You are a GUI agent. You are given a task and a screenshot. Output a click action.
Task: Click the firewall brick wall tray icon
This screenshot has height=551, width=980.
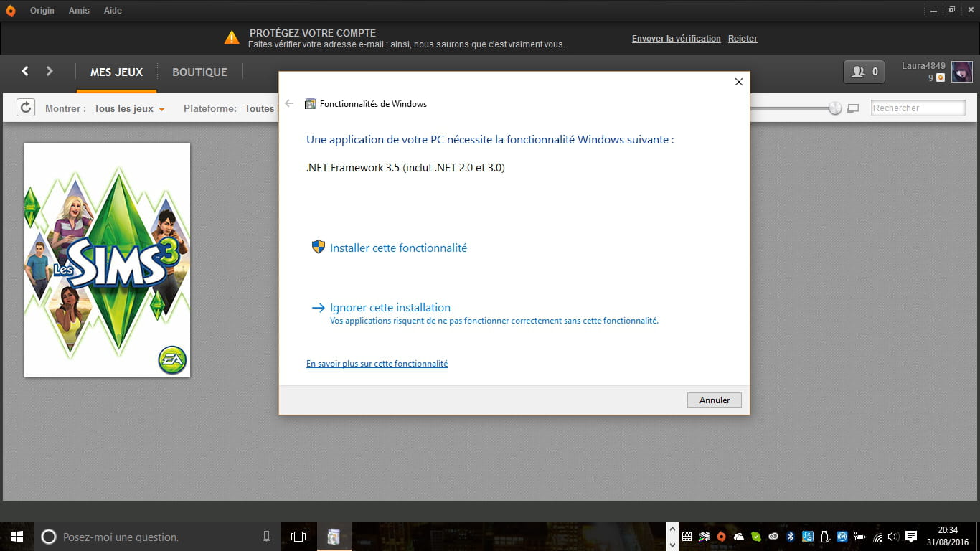687,537
